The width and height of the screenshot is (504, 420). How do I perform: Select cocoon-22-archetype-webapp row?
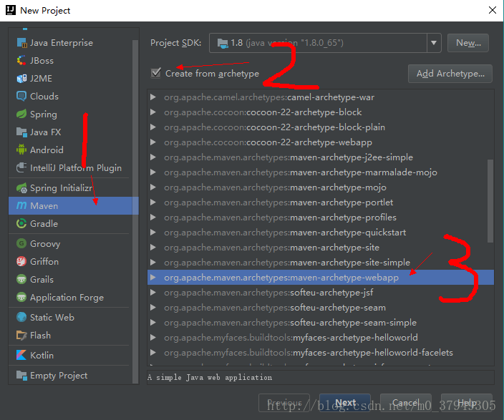321,142
